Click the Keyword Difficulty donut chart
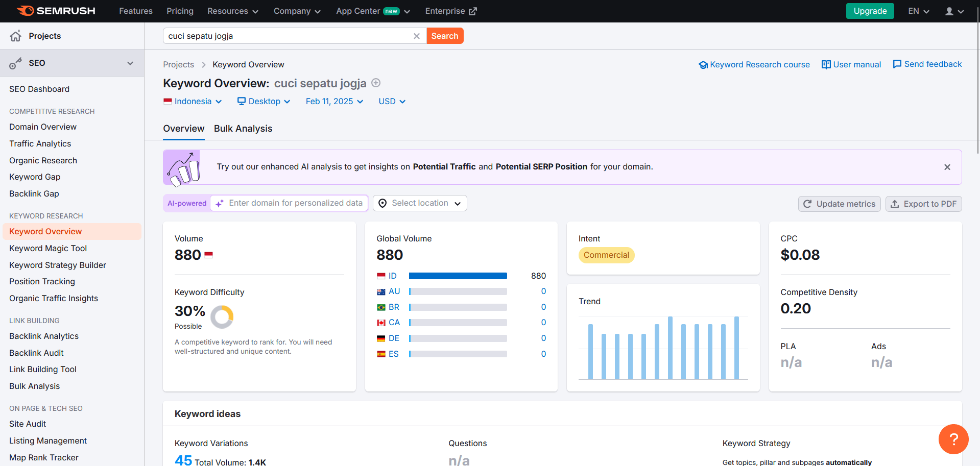 coord(222,317)
